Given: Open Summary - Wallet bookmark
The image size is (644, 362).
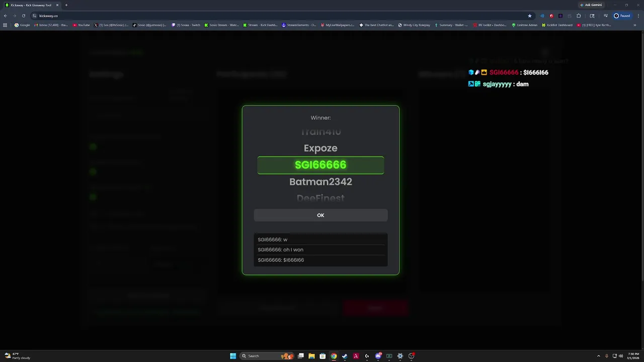Looking at the screenshot, I should tap(451, 25).
